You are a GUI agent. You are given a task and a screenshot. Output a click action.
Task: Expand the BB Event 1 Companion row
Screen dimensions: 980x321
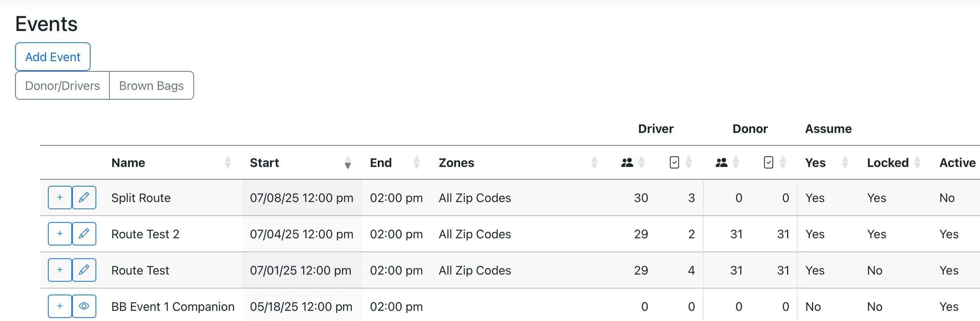tap(60, 306)
